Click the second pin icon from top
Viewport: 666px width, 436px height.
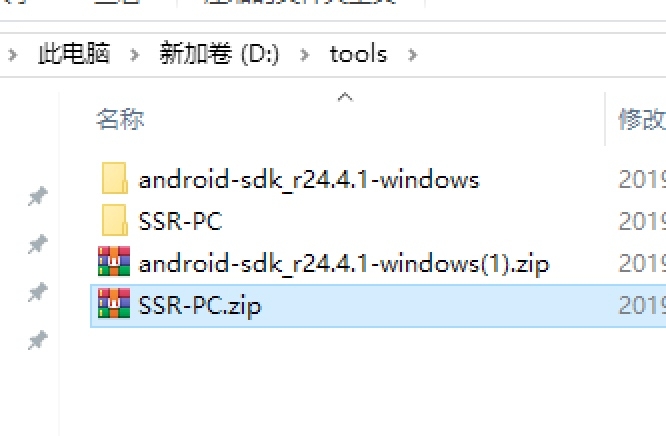tap(37, 244)
